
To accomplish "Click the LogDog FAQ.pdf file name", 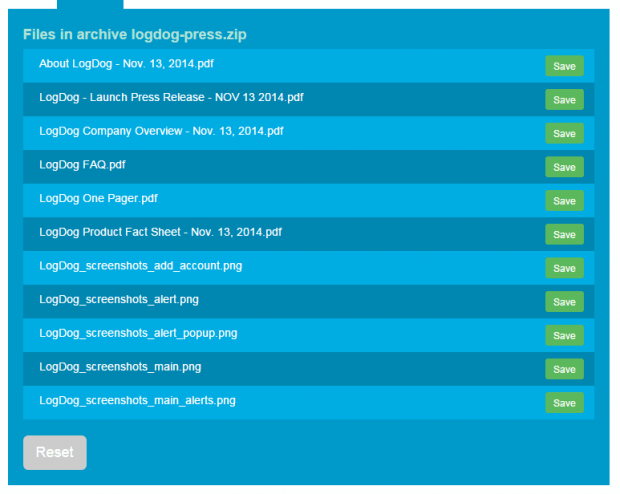I will 82,165.
